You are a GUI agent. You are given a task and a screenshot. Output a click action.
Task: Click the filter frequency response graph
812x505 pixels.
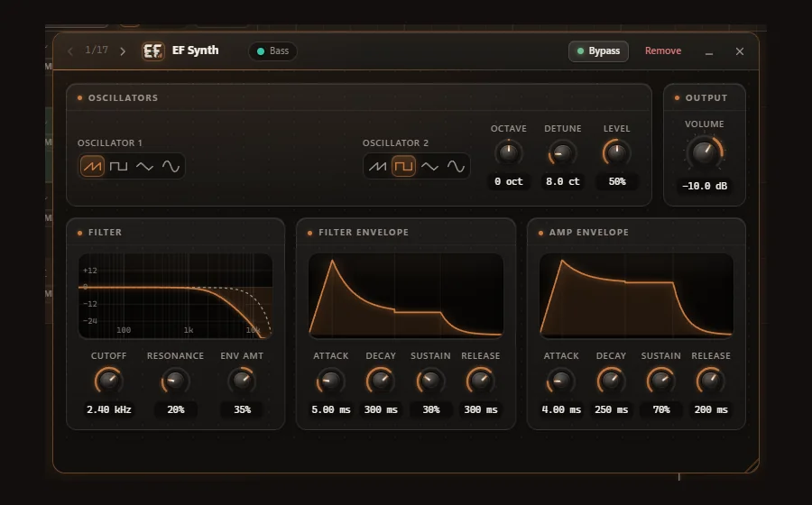[x=175, y=296]
